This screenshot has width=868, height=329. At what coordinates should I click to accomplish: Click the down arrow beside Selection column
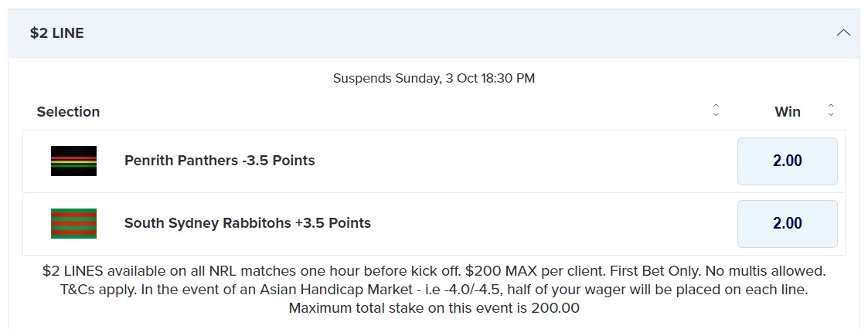716,114
